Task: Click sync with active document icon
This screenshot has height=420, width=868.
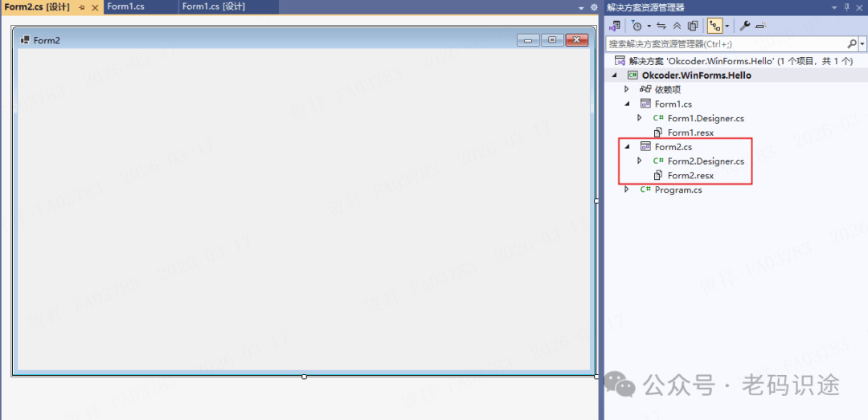Action: pyautogui.click(x=661, y=26)
